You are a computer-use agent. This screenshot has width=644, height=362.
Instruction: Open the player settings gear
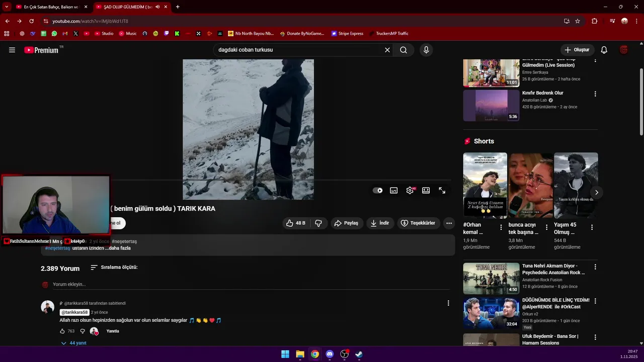coord(410,191)
